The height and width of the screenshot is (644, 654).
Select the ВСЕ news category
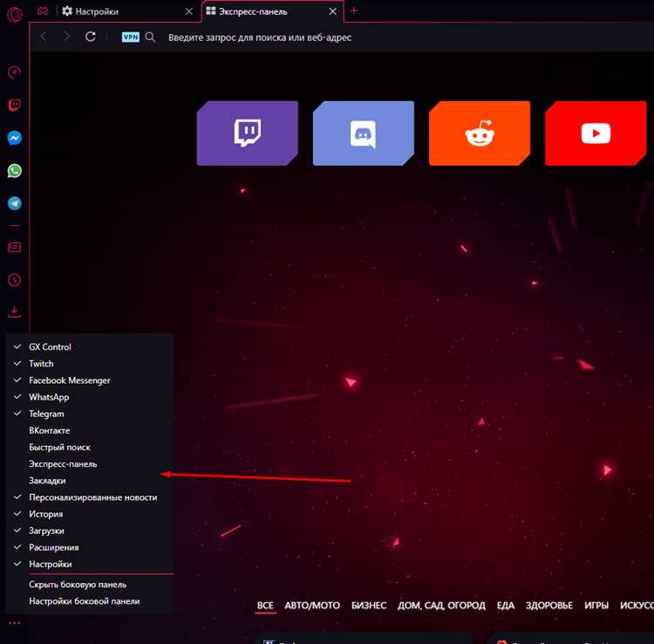265,606
